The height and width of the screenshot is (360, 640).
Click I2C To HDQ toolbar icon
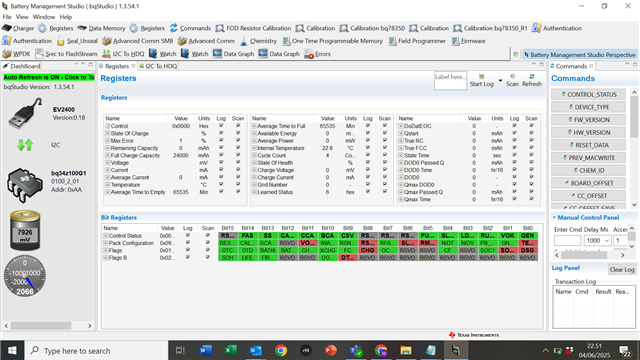coord(123,53)
